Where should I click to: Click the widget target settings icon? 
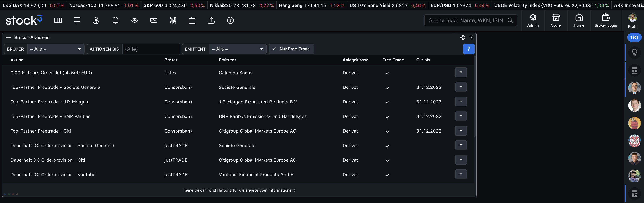click(x=463, y=38)
